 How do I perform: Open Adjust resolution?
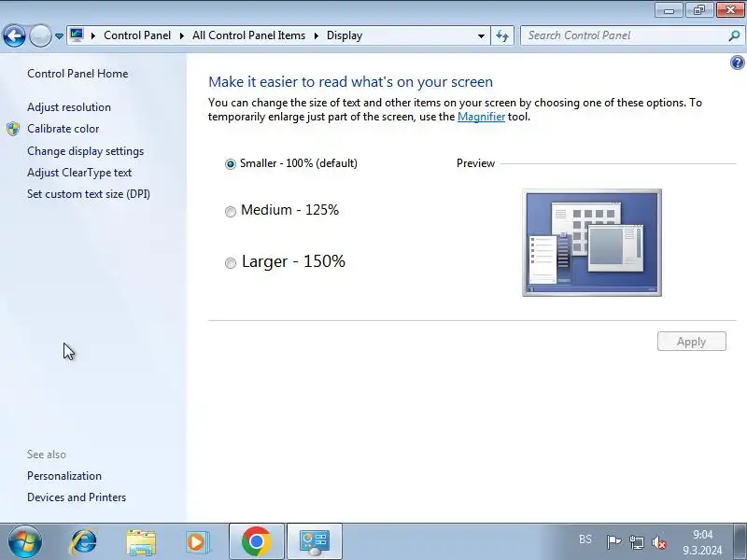tap(69, 107)
